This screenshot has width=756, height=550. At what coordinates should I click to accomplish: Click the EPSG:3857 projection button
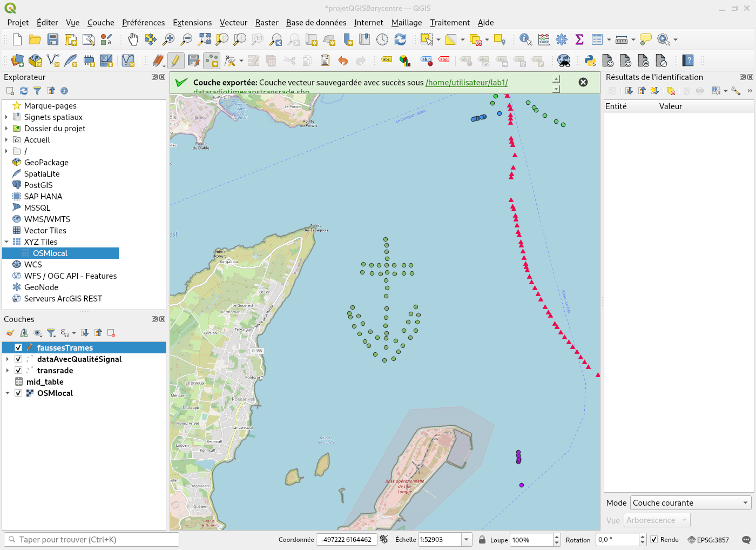pos(708,540)
